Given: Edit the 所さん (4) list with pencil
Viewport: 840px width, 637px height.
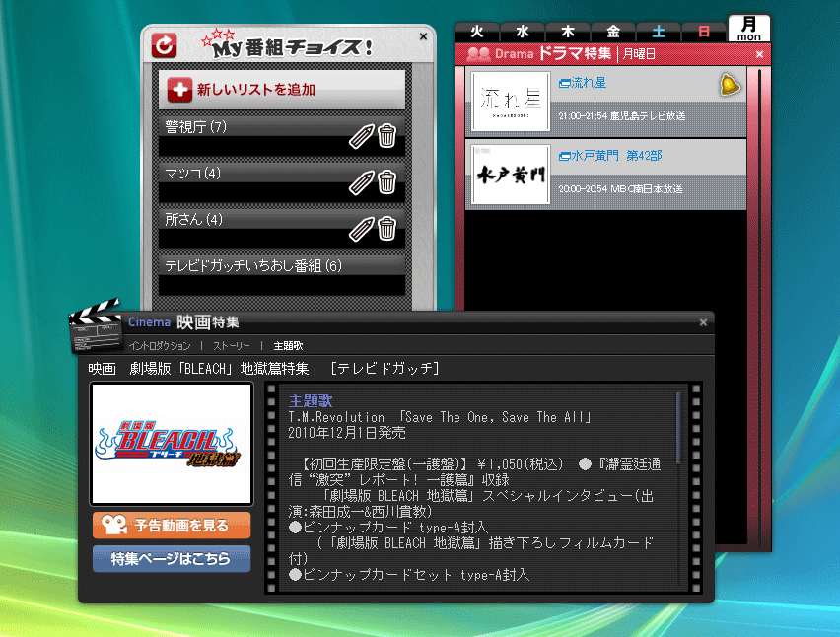Looking at the screenshot, I should tap(362, 229).
